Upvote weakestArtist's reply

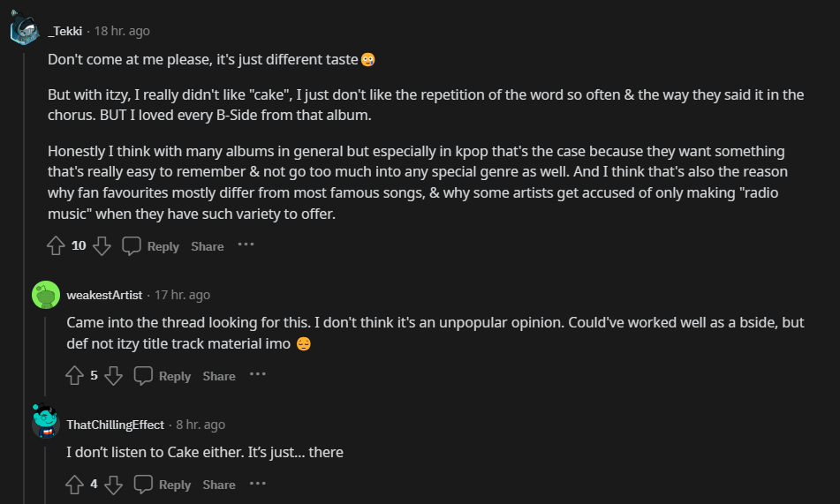[75, 376]
